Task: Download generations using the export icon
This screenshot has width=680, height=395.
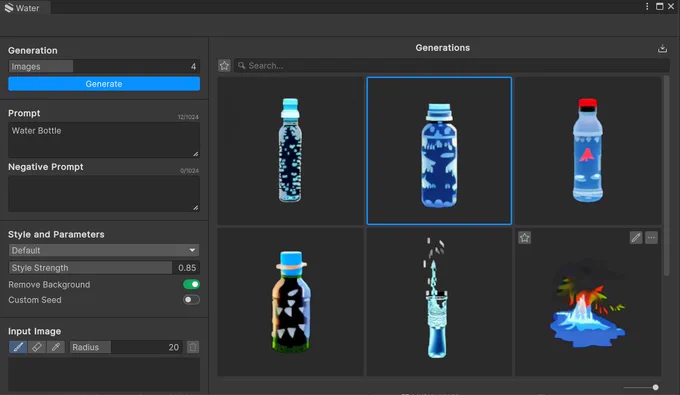Action: tap(662, 48)
